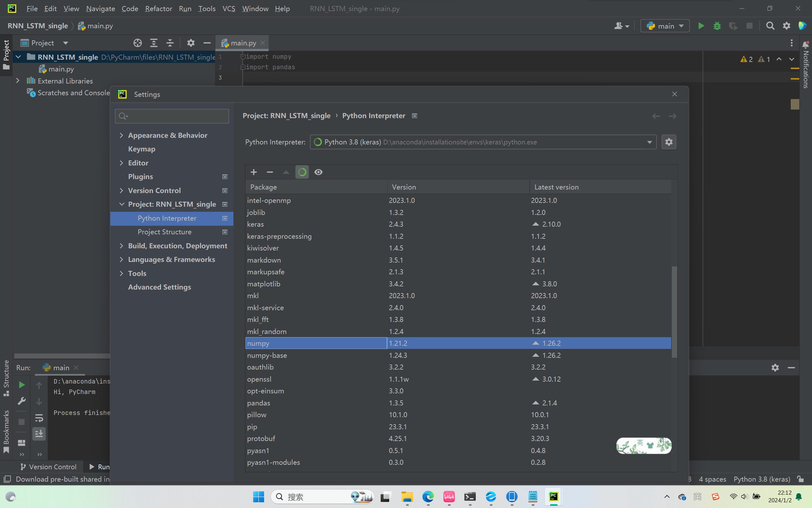Open the Refactor menu
The width and height of the screenshot is (812, 508).
[158, 8]
